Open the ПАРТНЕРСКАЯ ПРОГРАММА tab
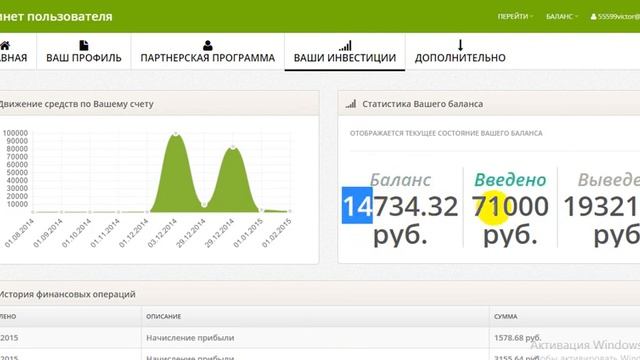The width and height of the screenshot is (640, 360). click(x=208, y=52)
